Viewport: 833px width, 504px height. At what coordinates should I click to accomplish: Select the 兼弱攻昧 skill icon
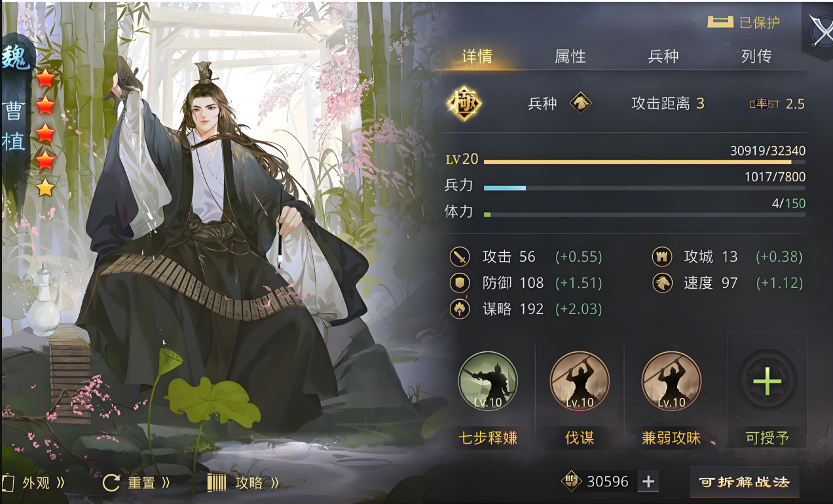pos(671,382)
